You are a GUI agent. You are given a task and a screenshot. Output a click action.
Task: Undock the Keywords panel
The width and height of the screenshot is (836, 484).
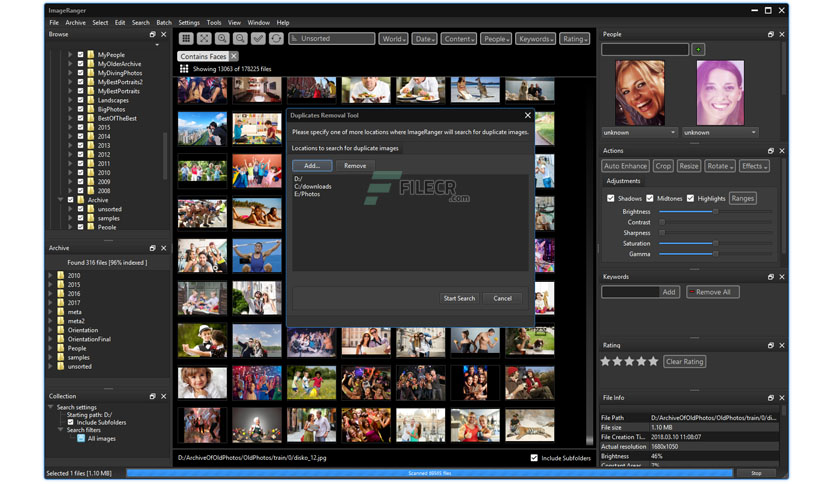coord(770,277)
